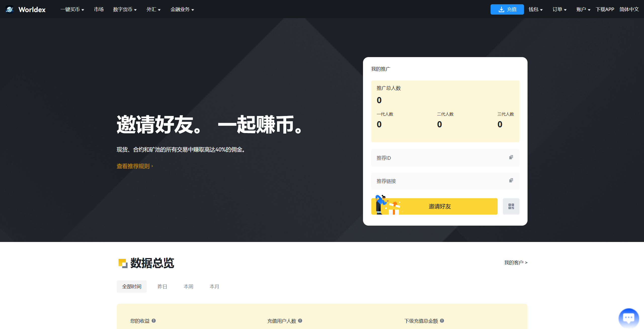
Task: Open the 查看推荐规则 link
Action: pyautogui.click(x=135, y=166)
